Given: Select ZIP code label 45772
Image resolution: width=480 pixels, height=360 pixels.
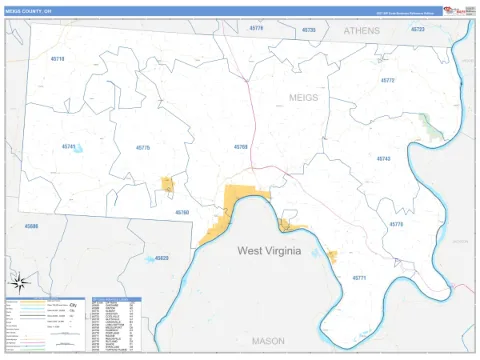Looking at the screenshot, I should tap(388, 80).
